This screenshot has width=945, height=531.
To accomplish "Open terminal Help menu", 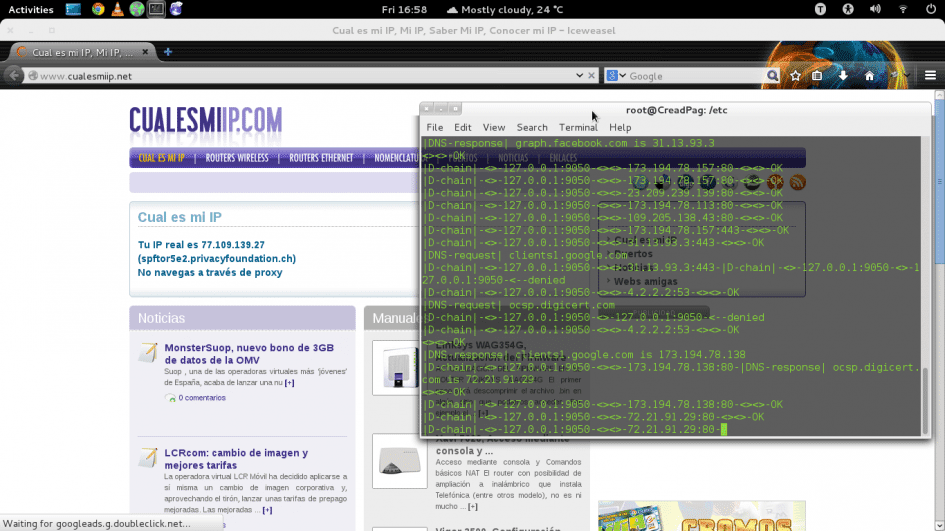I will (x=620, y=127).
